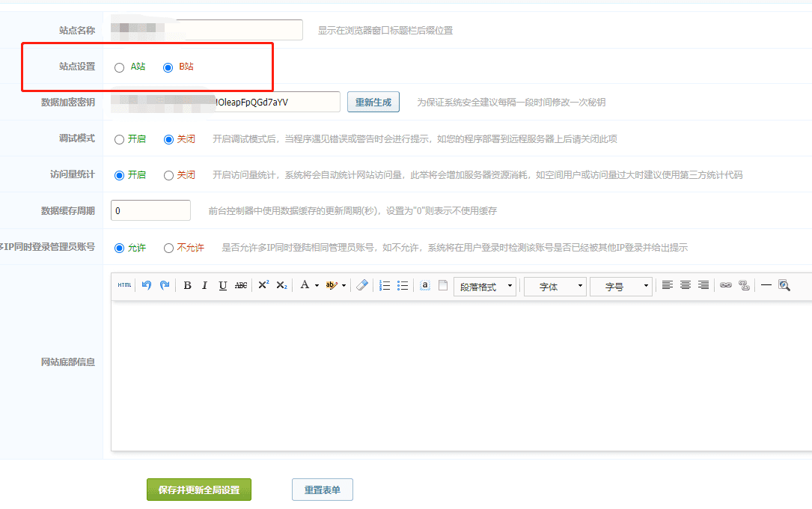Screen dimensions: 812x509
Task: Select the A站 radio option
Action: [x=120, y=67]
